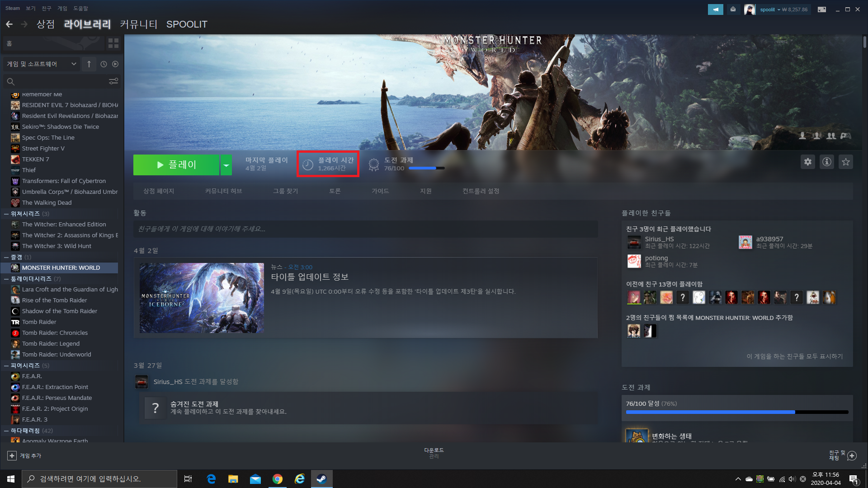This screenshot has width=868, height=488.
Task: Open the game settings gear icon
Action: 807,162
